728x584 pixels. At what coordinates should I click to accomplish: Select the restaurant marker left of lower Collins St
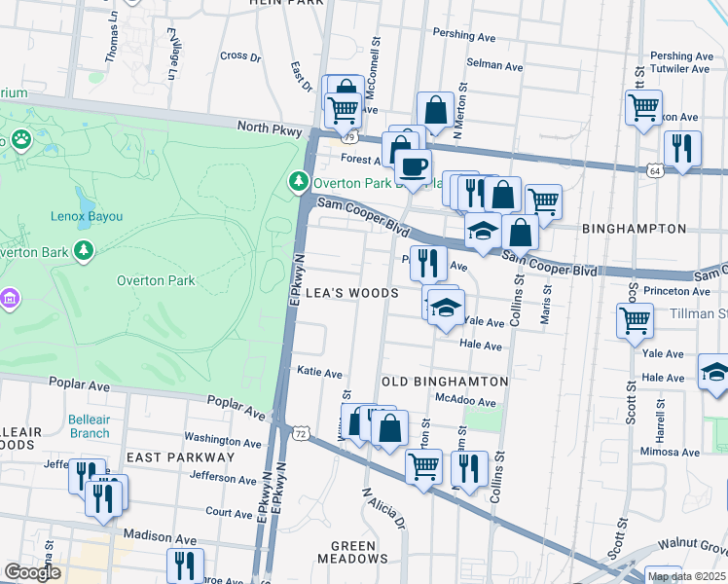(469, 470)
